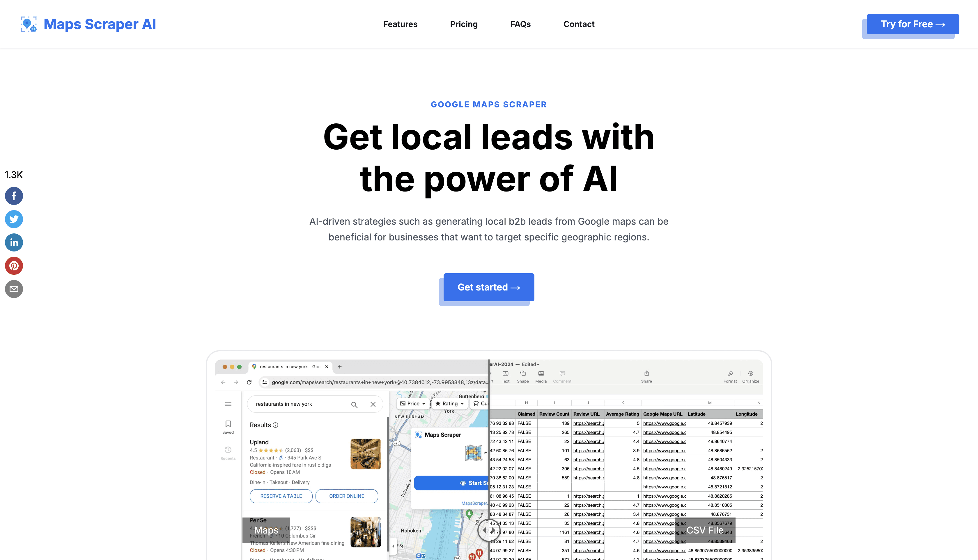Viewport: 978px width, 560px height.
Task: Open the Google Maps hamburger menu
Action: 228,404
